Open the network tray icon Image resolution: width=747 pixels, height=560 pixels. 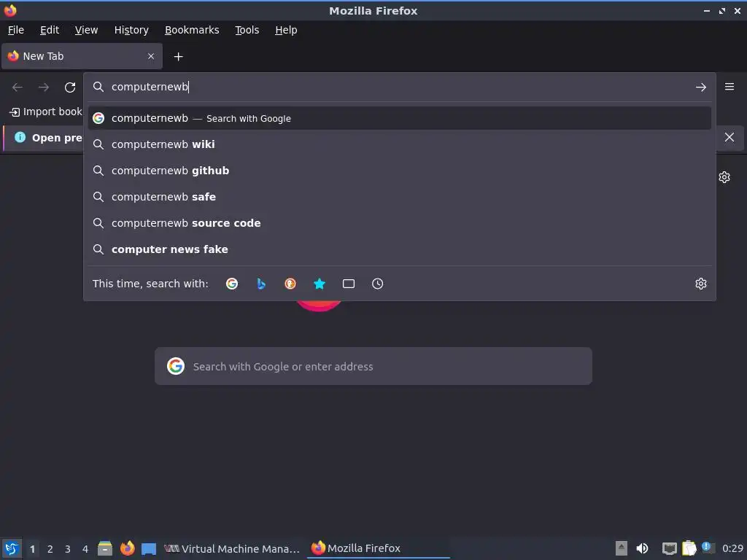[x=669, y=548]
